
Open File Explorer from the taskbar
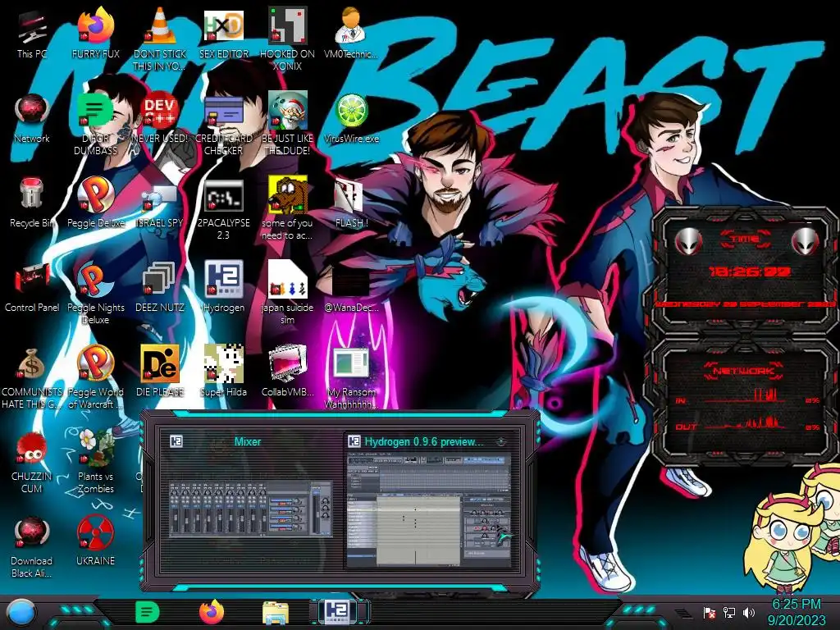276,613
